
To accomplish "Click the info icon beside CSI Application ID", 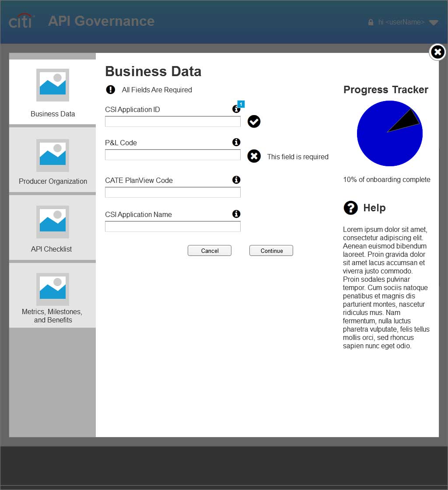I will [x=236, y=109].
